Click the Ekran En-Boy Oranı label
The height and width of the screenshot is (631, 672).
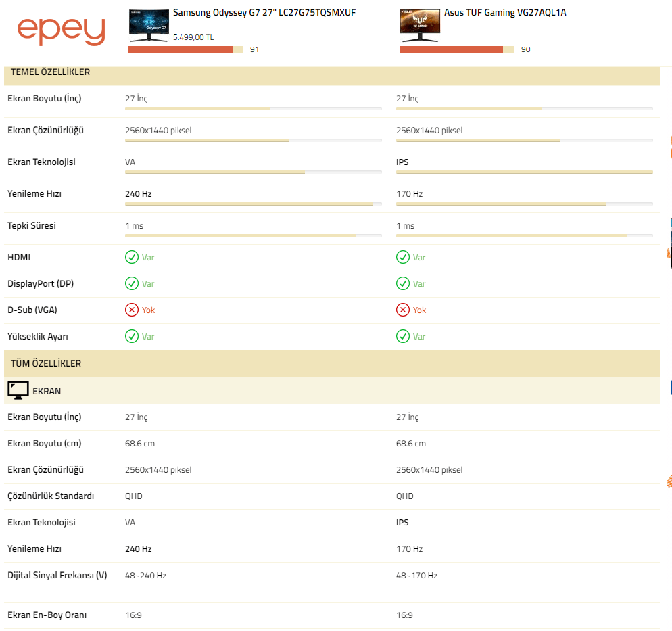pyautogui.click(x=47, y=615)
